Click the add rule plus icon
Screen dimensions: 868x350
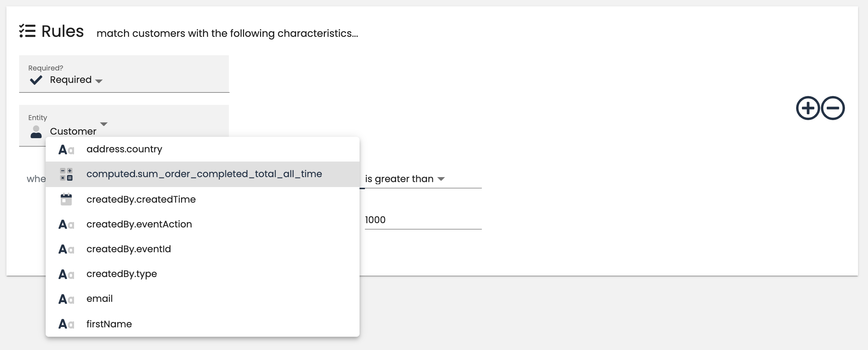click(x=808, y=108)
